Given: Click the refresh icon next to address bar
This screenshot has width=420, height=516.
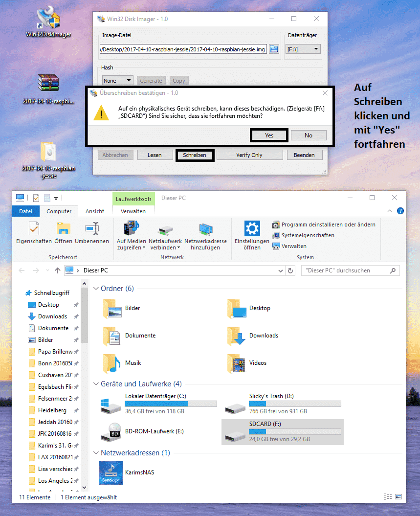Looking at the screenshot, I should pyautogui.click(x=291, y=270).
